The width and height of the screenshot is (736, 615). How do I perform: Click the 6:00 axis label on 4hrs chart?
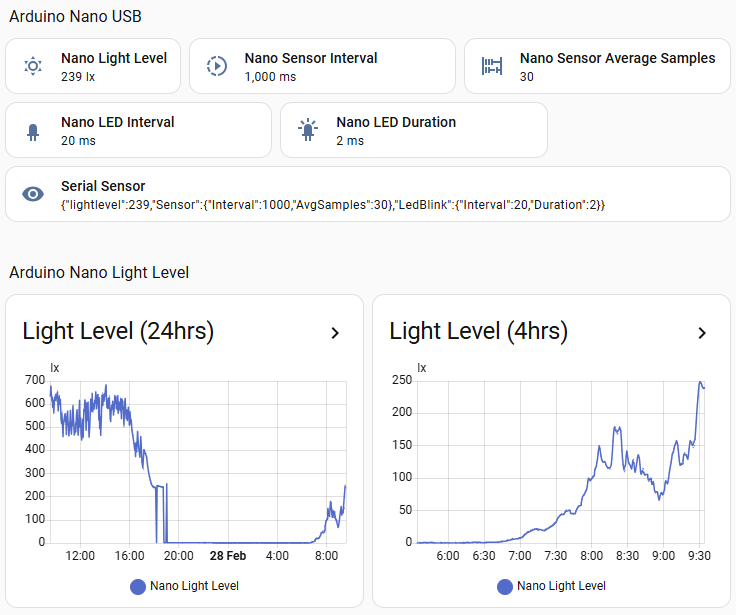coord(448,556)
